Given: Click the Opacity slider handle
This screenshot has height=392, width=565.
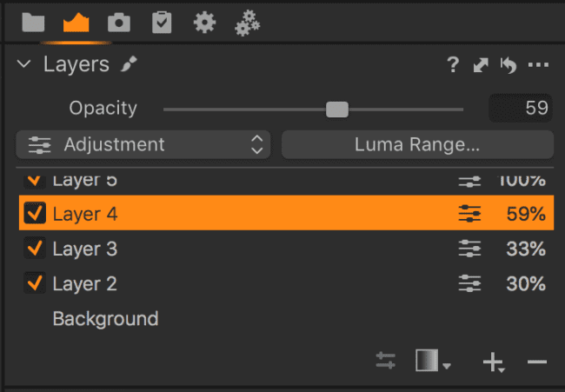Looking at the screenshot, I should tap(337, 110).
